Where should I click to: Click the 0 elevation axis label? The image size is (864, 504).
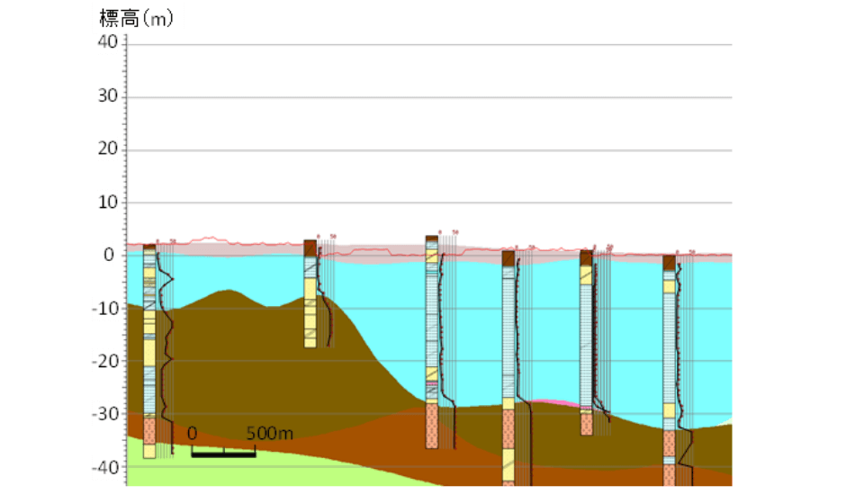click(x=109, y=255)
